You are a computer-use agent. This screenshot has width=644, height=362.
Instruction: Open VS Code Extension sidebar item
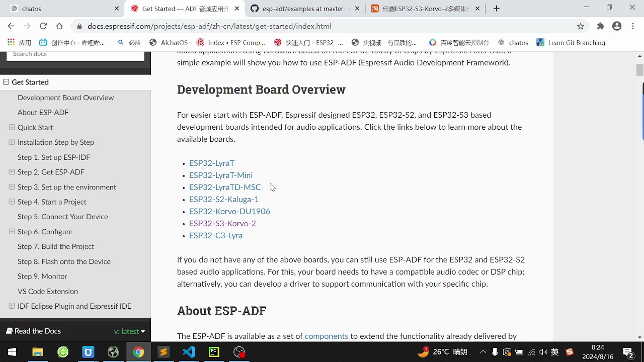[x=48, y=291]
